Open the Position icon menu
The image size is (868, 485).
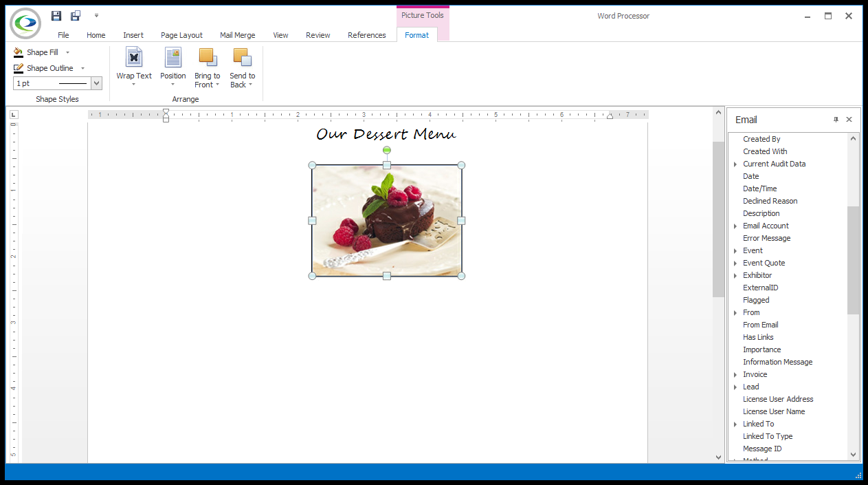[x=173, y=57]
